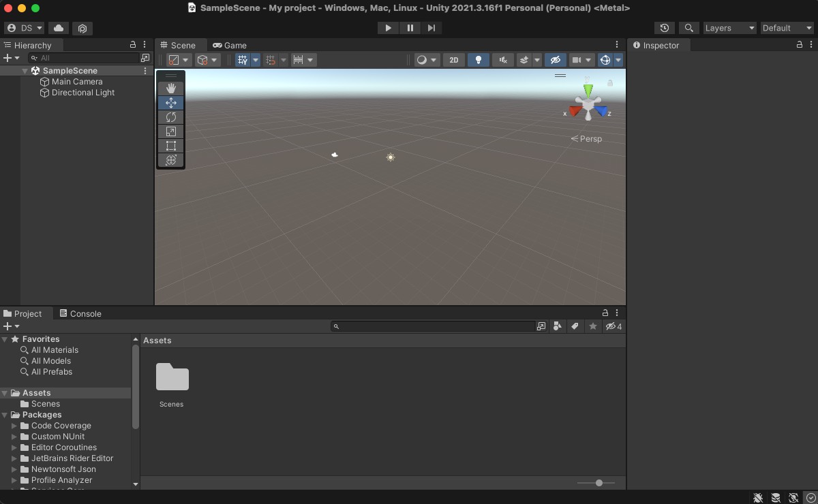
Task: Select Main Camera in the Hierarchy
Action: coord(76,81)
